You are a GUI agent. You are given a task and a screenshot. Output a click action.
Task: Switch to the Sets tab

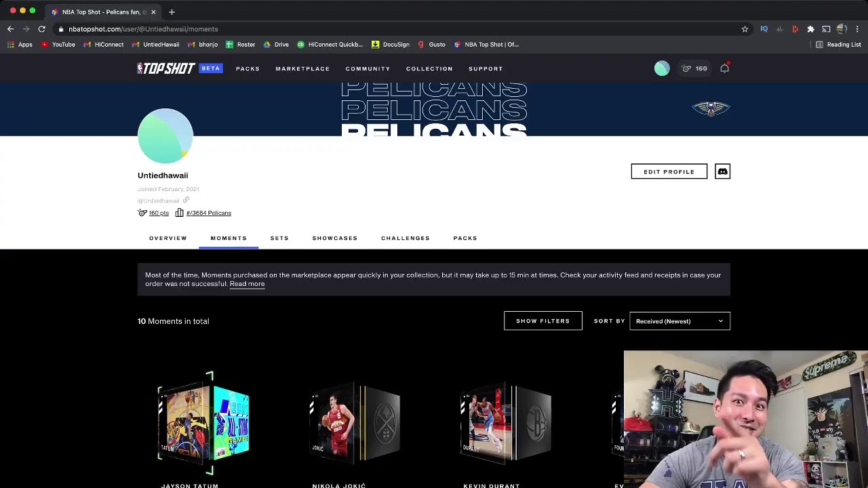point(279,238)
